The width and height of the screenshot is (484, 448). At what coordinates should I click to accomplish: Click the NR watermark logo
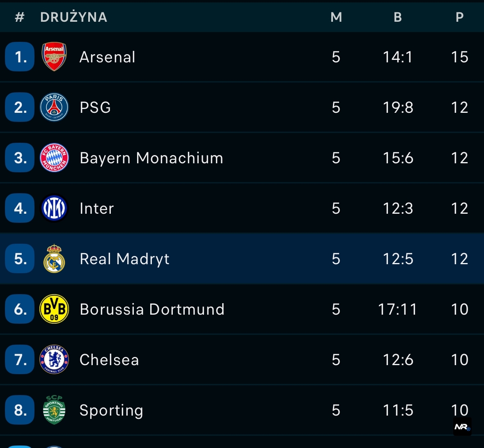[x=462, y=427]
